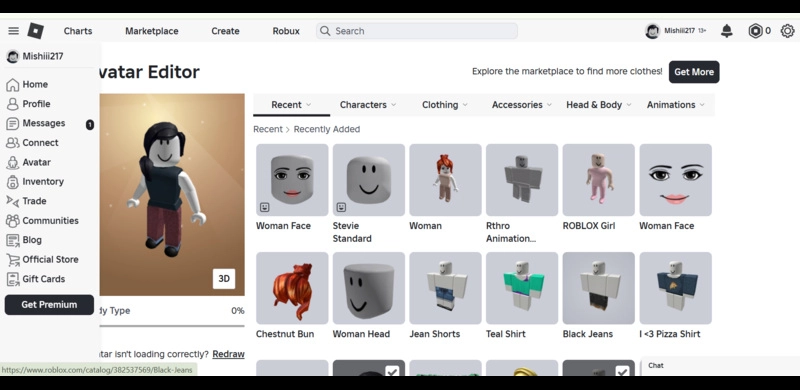Expand the Clothing dropdown tab
800x390 pixels.
click(444, 105)
